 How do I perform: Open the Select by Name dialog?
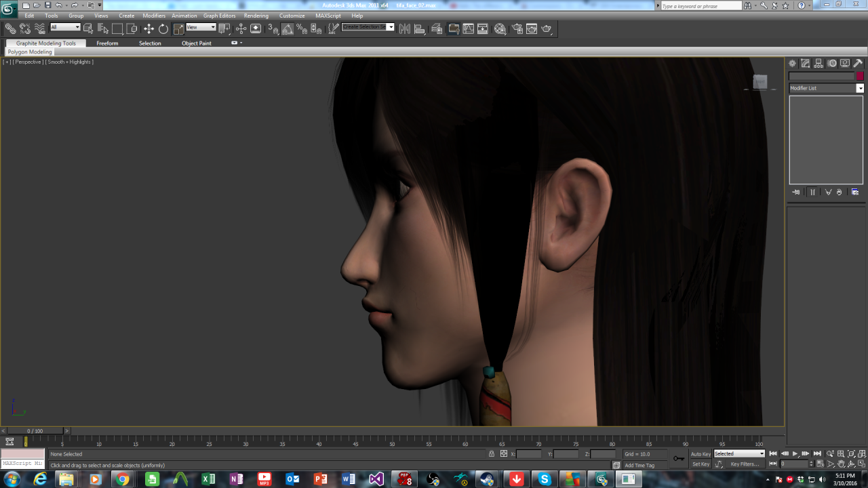103,28
